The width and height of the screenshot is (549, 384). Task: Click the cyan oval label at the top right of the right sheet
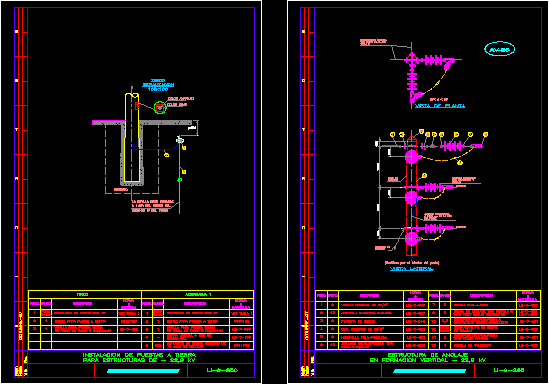point(499,49)
